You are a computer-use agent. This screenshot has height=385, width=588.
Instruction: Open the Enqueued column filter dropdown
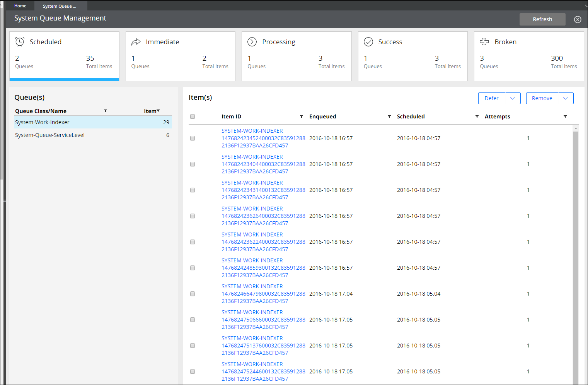389,116
